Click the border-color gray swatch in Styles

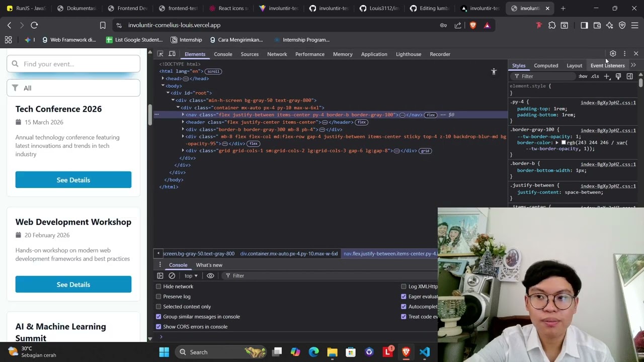pyautogui.click(x=563, y=143)
